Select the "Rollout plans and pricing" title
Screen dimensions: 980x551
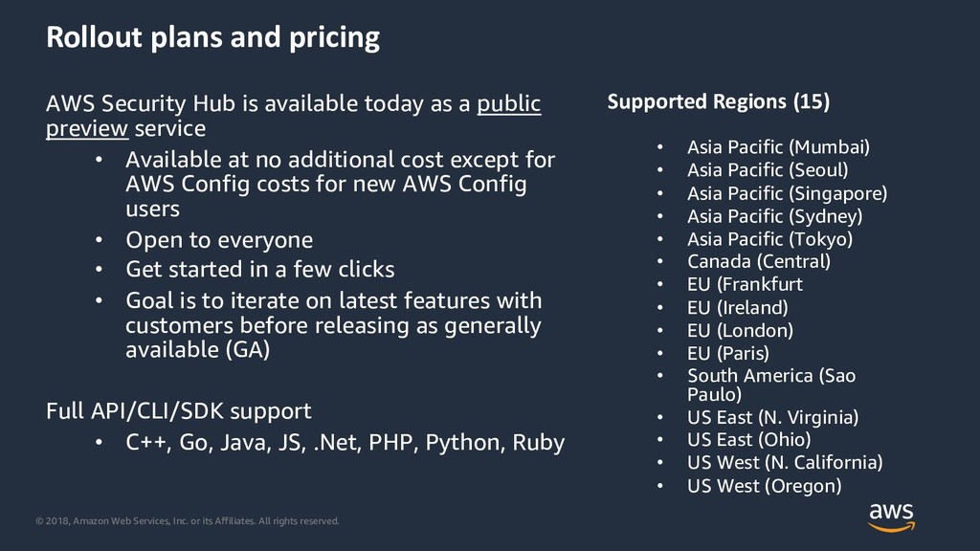[x=212, y=37]
